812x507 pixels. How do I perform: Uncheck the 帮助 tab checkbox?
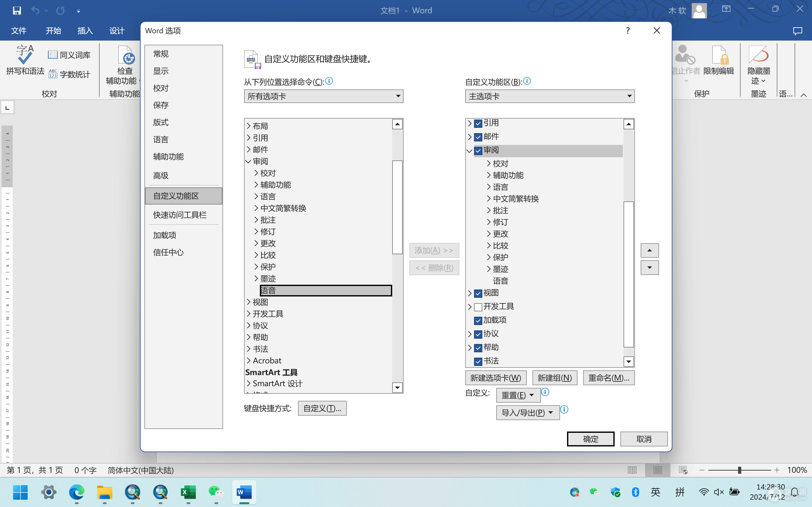click(x=478, y=348)
